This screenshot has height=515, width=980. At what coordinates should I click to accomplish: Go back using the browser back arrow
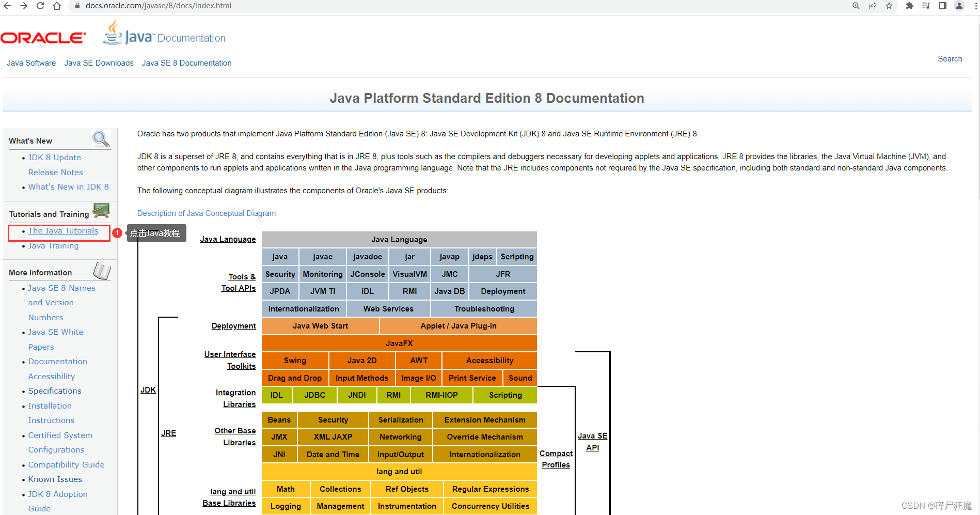pyautogui.click(x=7, y=6)
